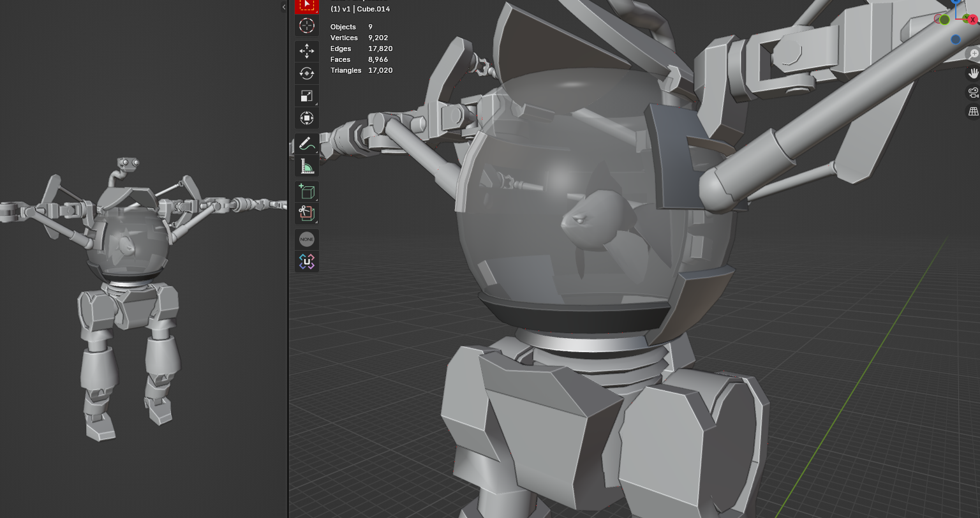This screenshot has height=518, width=980.
Task: Snap view to red X axis
Action: pyautogui.click(x=973, y=20)
